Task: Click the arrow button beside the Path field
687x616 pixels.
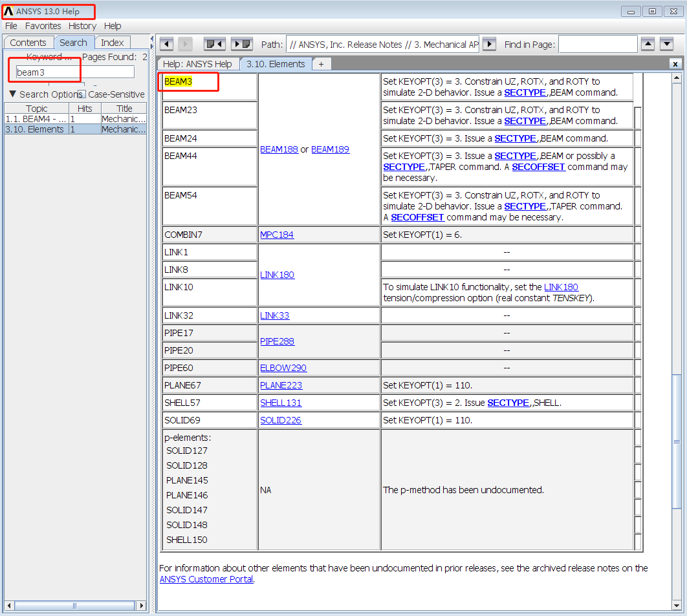Action: [x=490, y=44]
